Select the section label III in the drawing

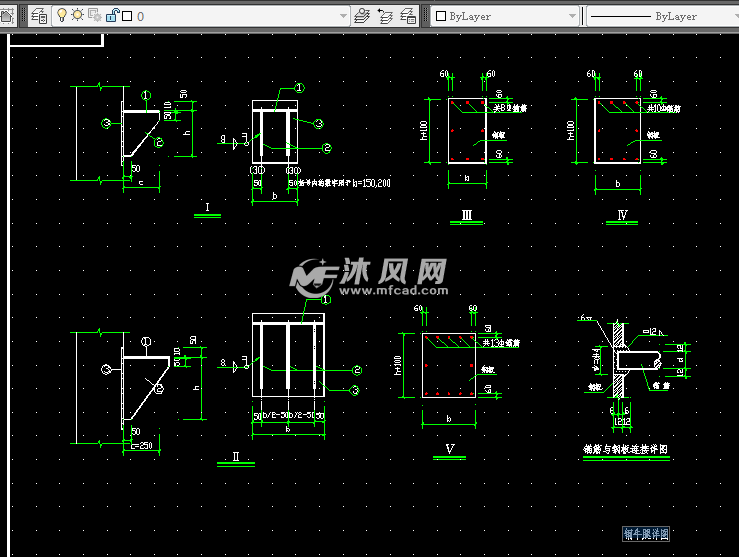tap(466, 214)
